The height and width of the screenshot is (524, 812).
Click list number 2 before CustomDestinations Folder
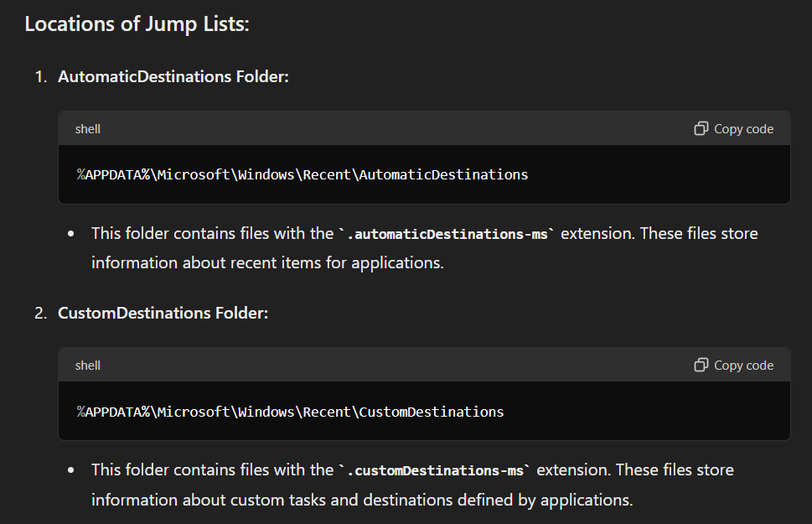(40, 313)
